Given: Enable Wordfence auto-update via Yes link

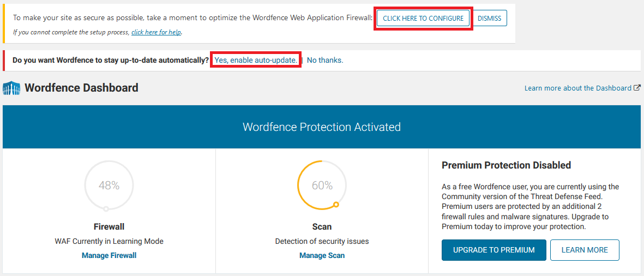Looking at the screenshot, I should point(256,60).
